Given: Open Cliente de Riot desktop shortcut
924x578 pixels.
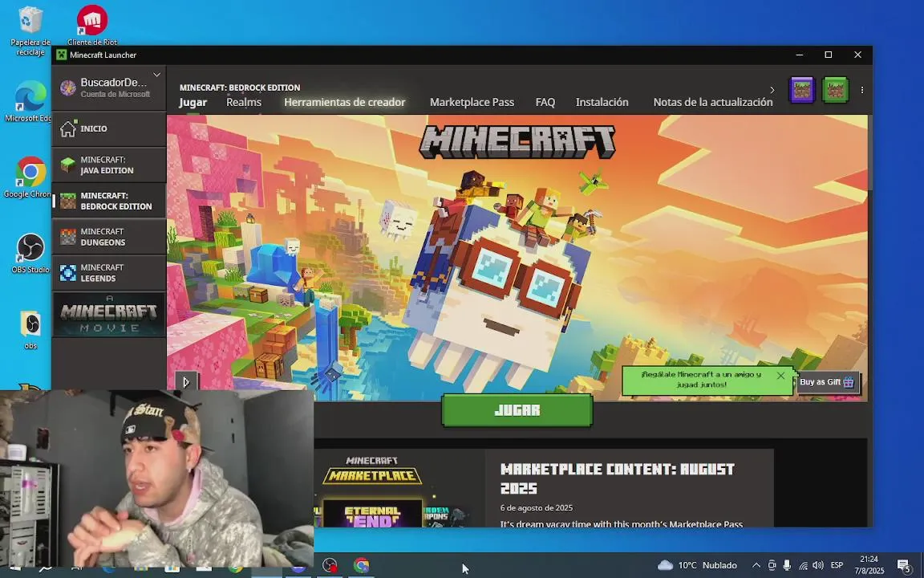Looking at the screenshot, I should pos(92,26).
